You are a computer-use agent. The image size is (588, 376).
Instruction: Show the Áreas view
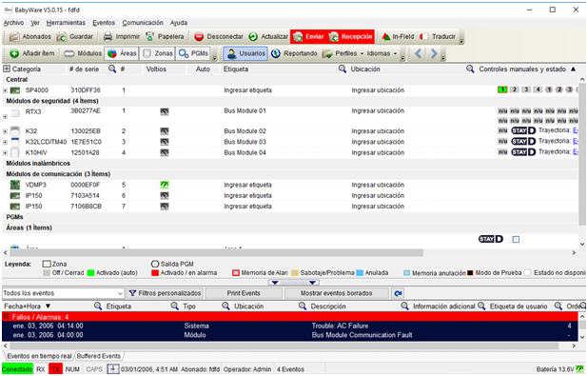[x=122, y=53]
